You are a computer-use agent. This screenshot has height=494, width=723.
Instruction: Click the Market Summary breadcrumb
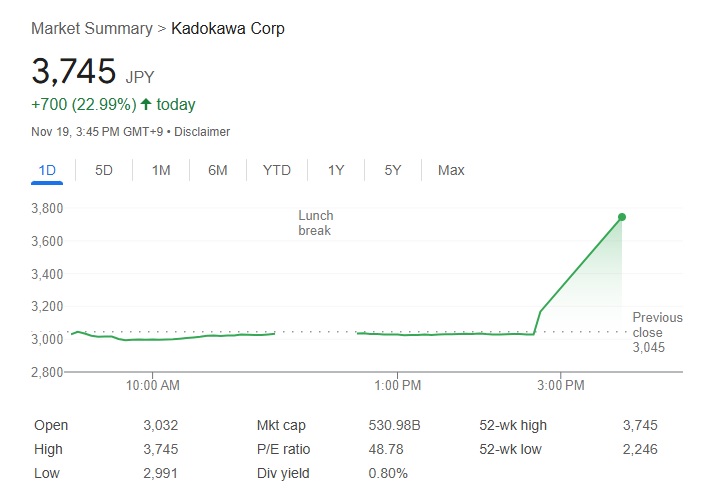[91, 29]
